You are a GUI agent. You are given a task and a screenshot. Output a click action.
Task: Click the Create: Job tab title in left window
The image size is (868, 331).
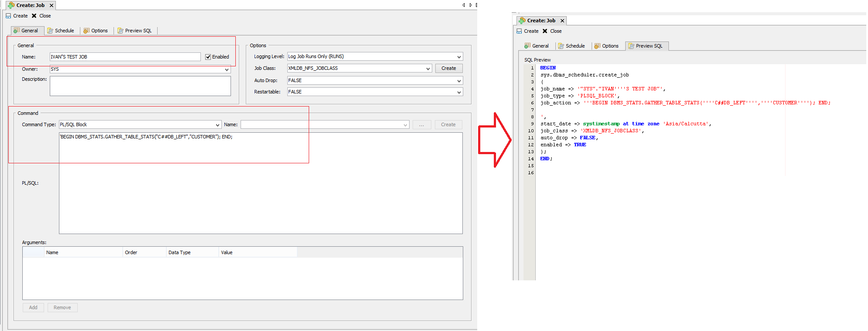click(30, 5)
